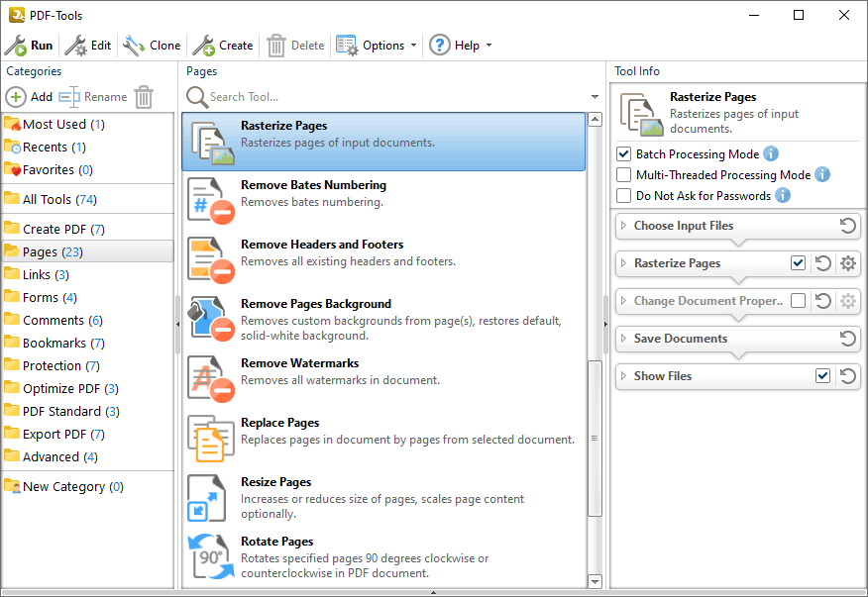
Task: Select the Rotate Pages tool icon
Action: 211,557
